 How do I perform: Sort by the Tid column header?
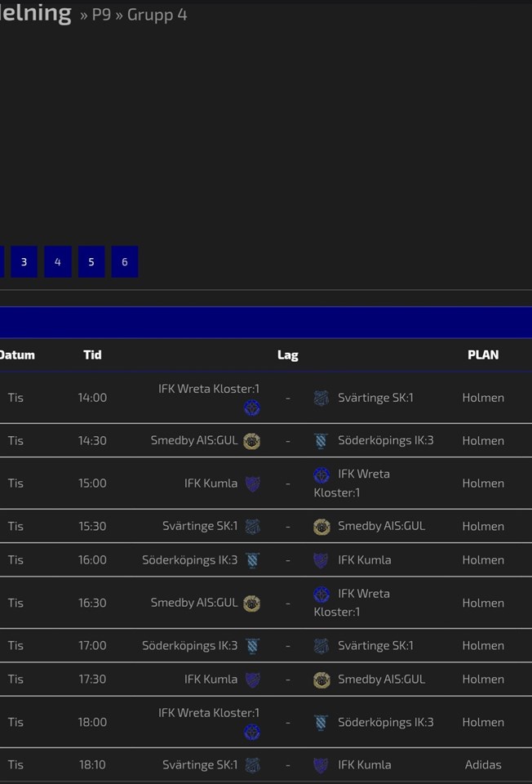click(92, 354)
